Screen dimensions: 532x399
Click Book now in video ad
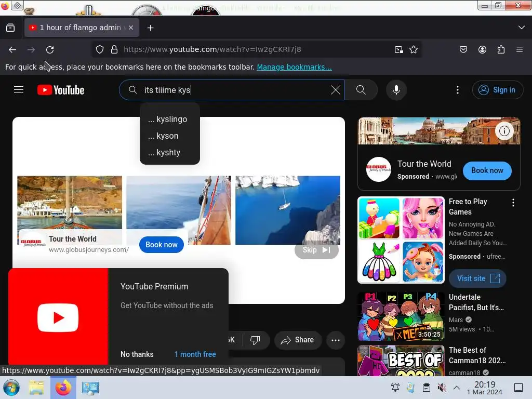click(162, 245)
